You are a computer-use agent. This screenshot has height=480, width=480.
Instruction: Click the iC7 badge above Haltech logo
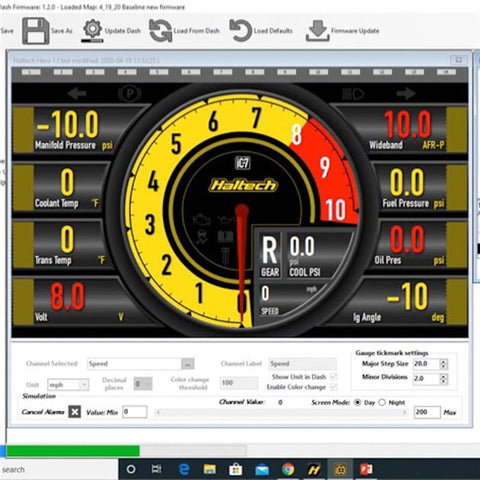tap(243, 163)
